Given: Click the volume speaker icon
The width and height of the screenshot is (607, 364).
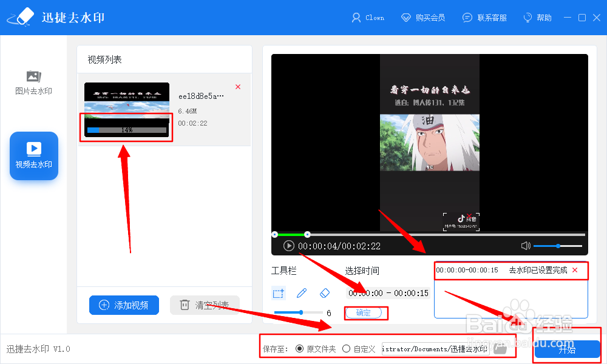Looking at the screenshot, I should (x=526, y=246).
